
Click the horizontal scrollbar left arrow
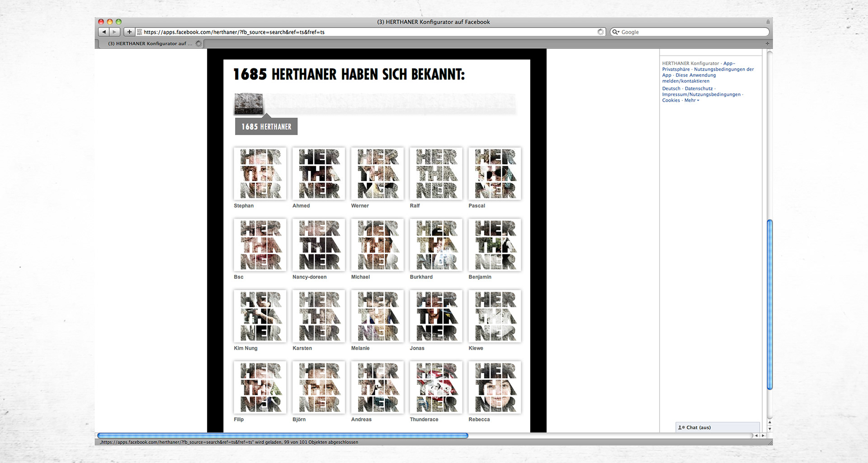[756, 436]
